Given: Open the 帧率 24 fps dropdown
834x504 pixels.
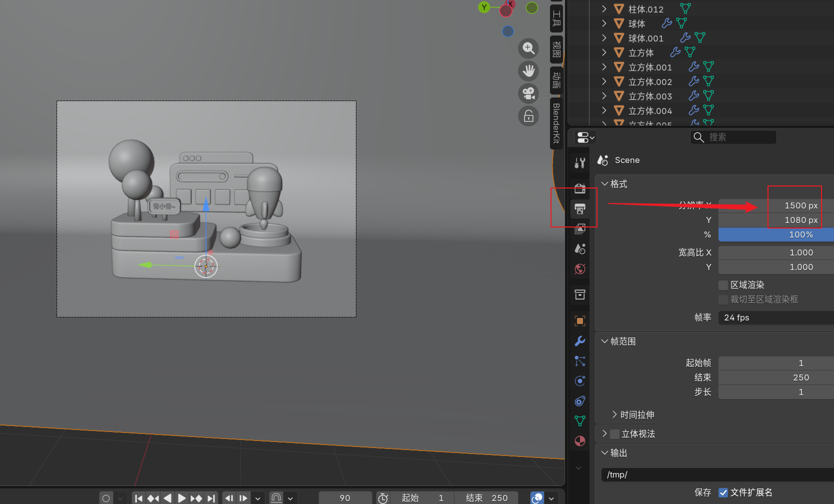Looking at the screenshot, I should click(775, 317).
